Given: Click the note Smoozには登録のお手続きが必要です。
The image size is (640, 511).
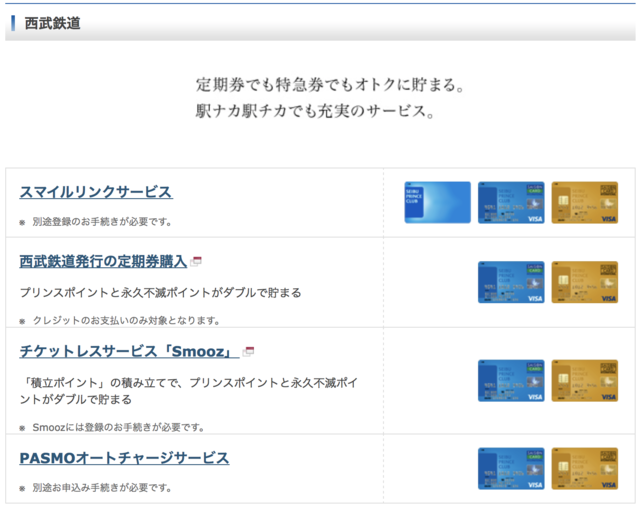Looking at the screenshot, I should [118, 427].
